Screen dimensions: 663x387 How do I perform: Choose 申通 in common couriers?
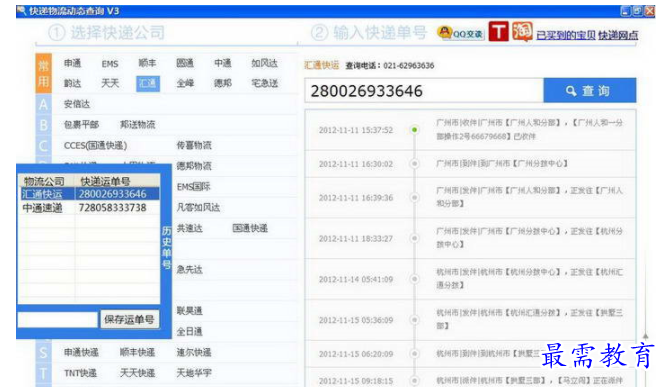tap(72, 63)
